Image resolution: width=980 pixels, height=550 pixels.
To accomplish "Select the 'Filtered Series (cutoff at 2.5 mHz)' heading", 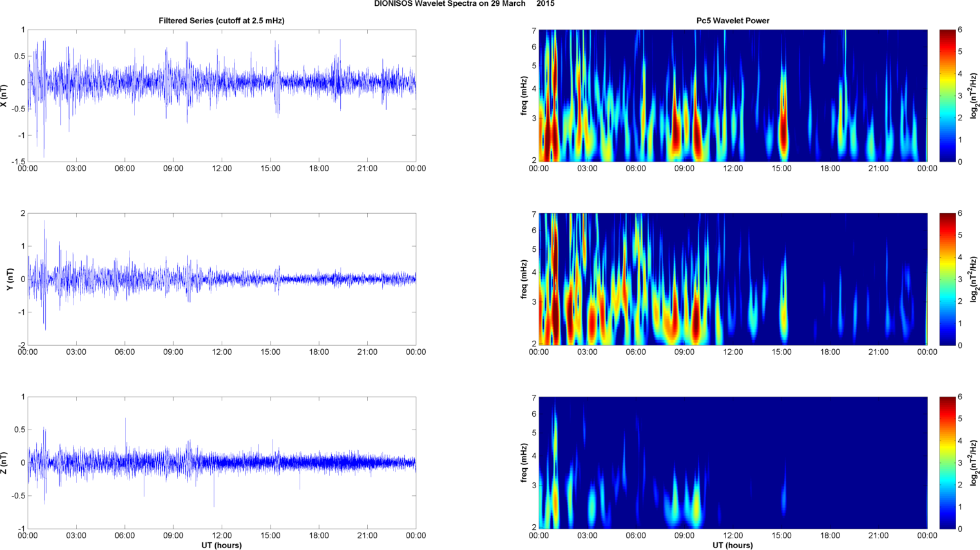I will [x=222, y=21].
